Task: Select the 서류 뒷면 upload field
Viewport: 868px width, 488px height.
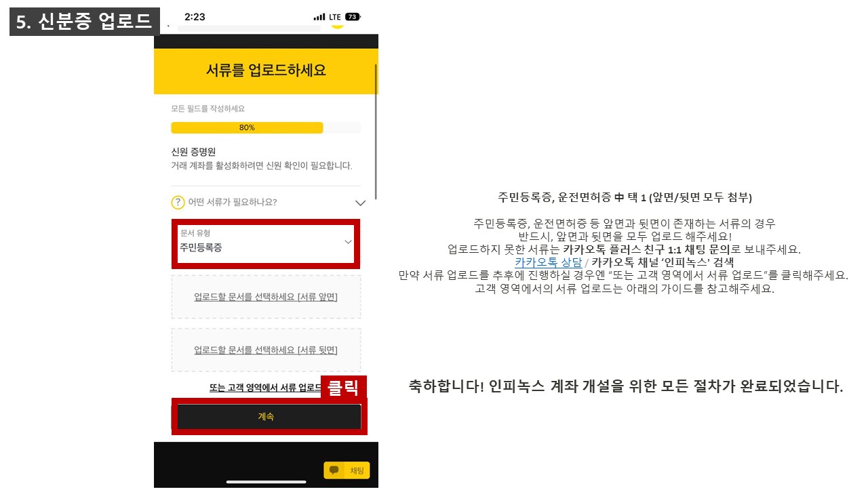Action: pos(266,350)
